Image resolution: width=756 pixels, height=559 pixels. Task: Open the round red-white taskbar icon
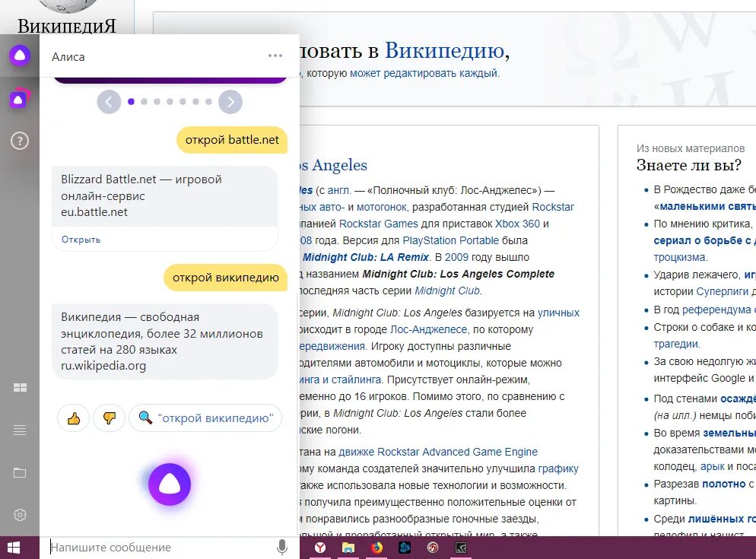coord(433,548)
